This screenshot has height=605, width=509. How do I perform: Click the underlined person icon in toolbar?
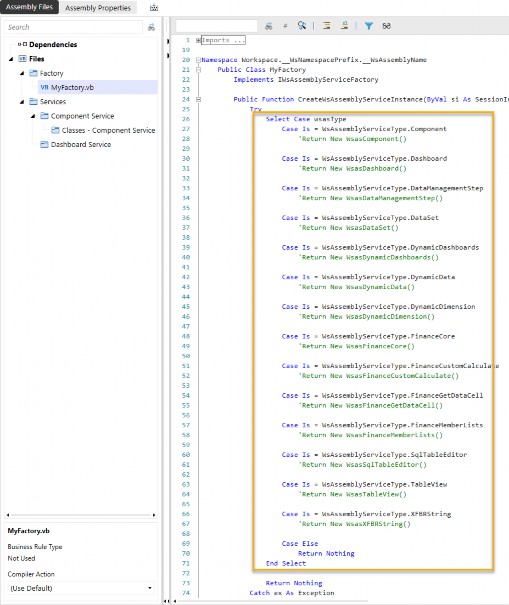[x=344, y=25]
